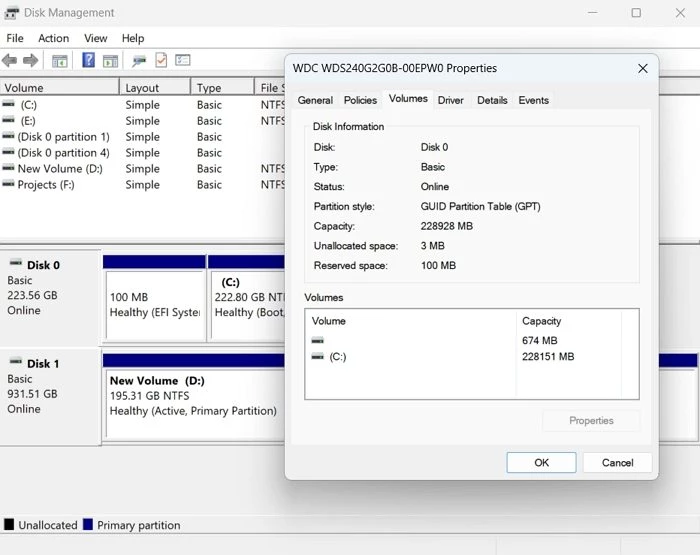This screenshot has width=700, height=555.
Task: Click the Back arrow toolbar icon
Action: tap(9, 60)
